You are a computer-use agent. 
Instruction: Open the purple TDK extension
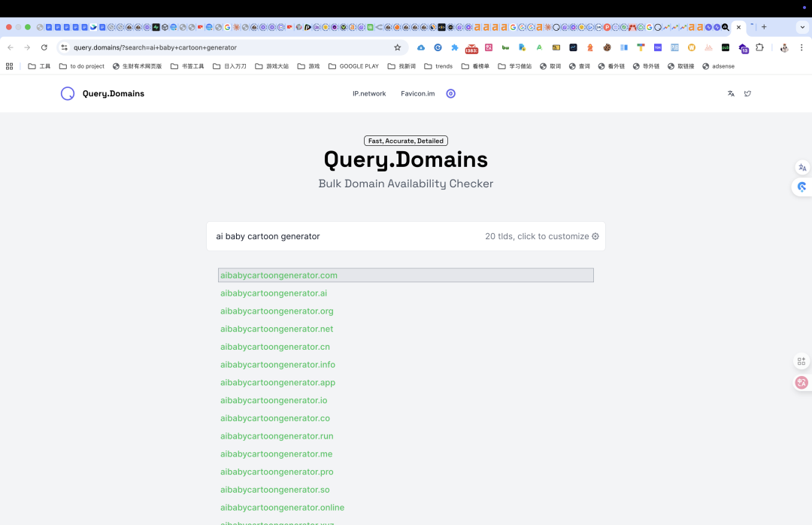click(x=658, y=47)
